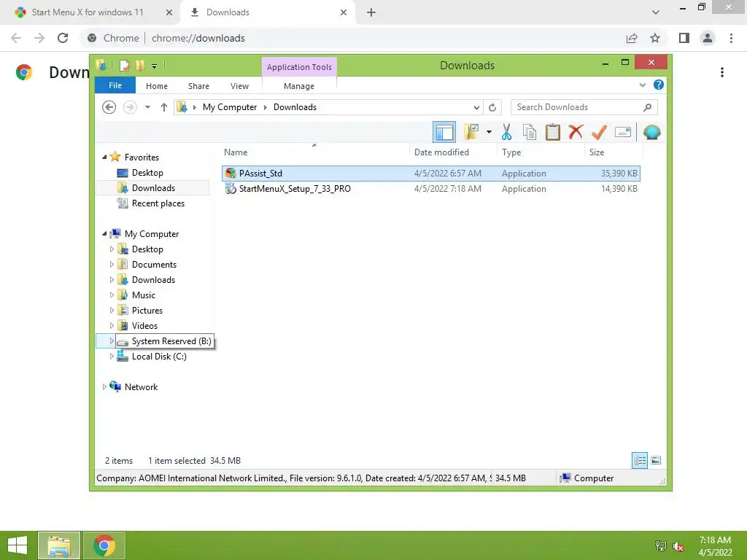Open the Home ribbon tab

(157, 86)
